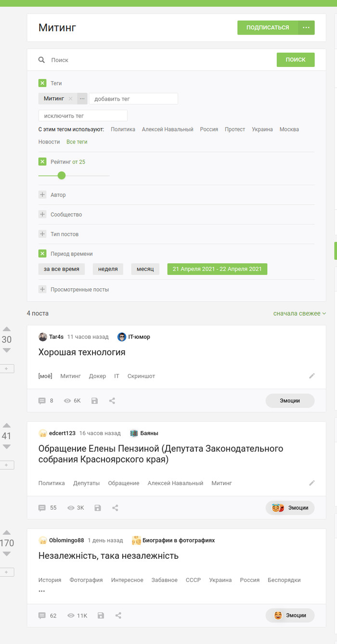
Task: Click the rating slider handle
Action: [62, 175]
